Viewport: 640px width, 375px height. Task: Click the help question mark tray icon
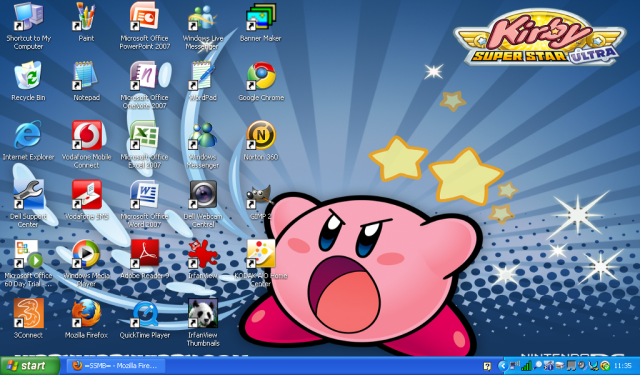click(x=487, y=366)
